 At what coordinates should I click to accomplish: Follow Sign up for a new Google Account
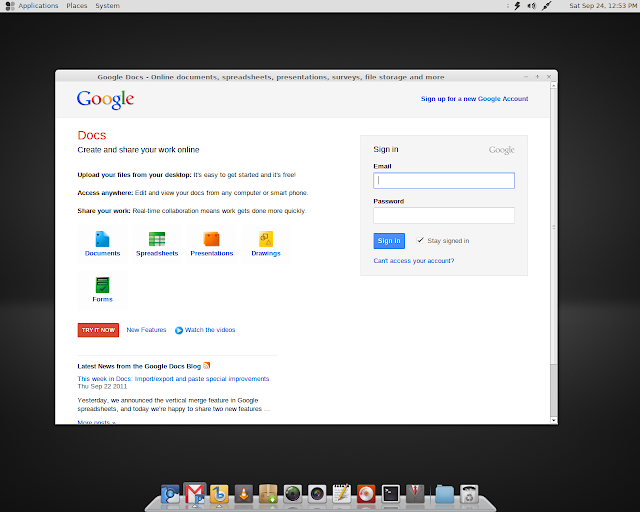click(474, 99)
